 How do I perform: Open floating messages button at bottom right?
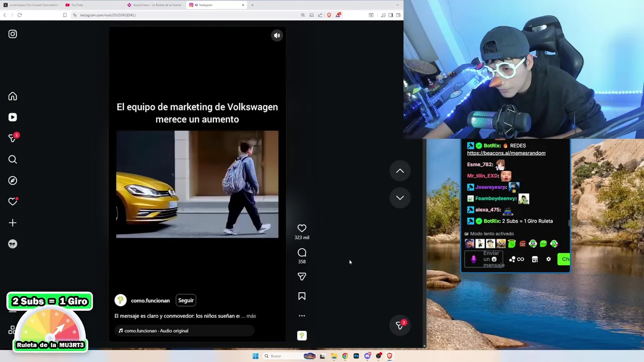(400, 325)
